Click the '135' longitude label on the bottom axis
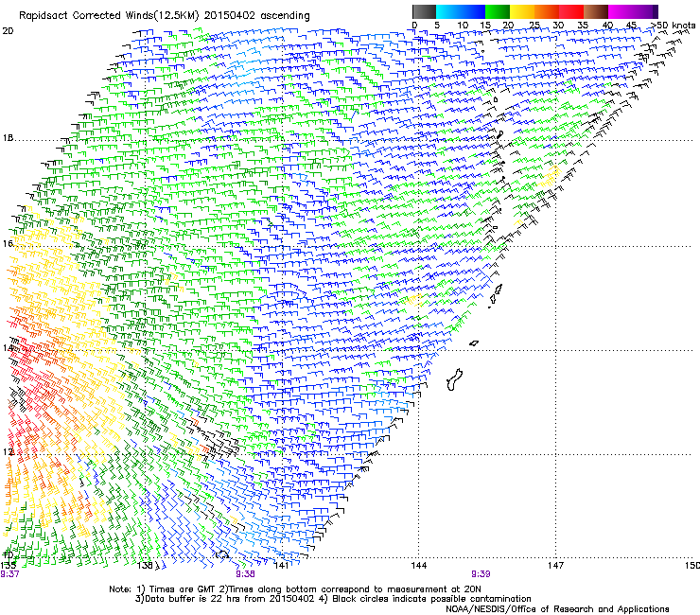 coord(8,566)
